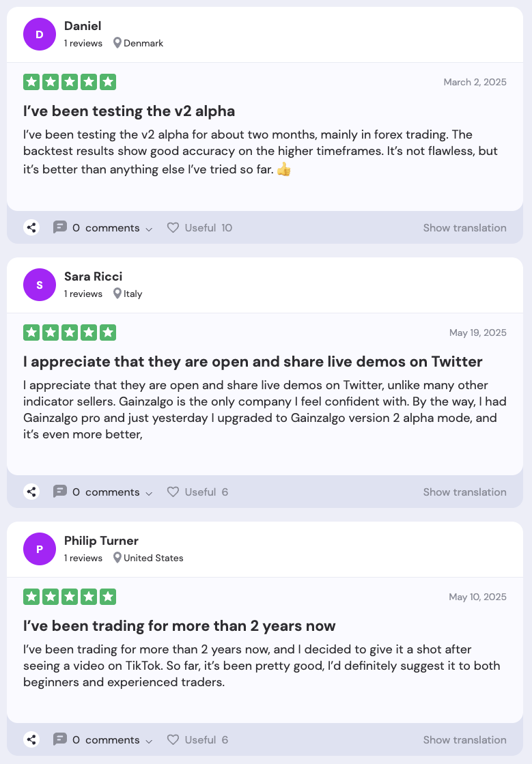Expand comments on Philip Turner's review
532x764 pixels.
pos(113,740)
